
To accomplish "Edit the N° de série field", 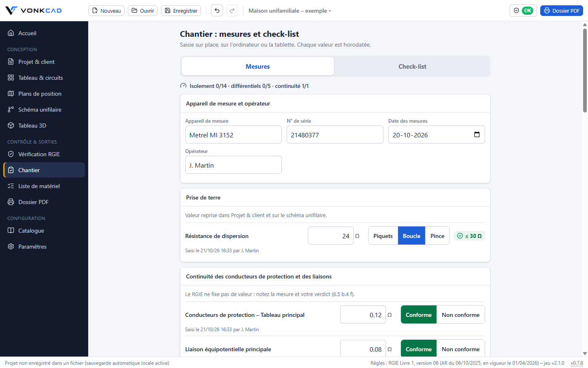I will point(335,135).
